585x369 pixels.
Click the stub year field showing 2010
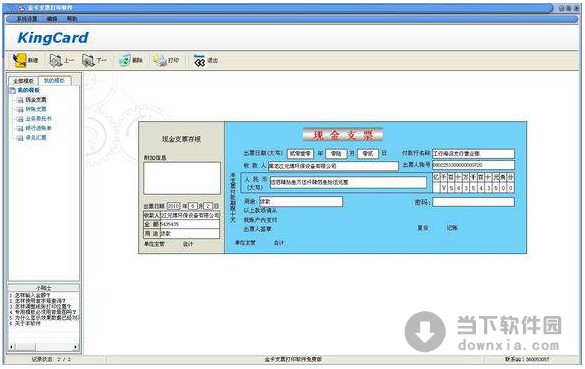tap(173, 206)
